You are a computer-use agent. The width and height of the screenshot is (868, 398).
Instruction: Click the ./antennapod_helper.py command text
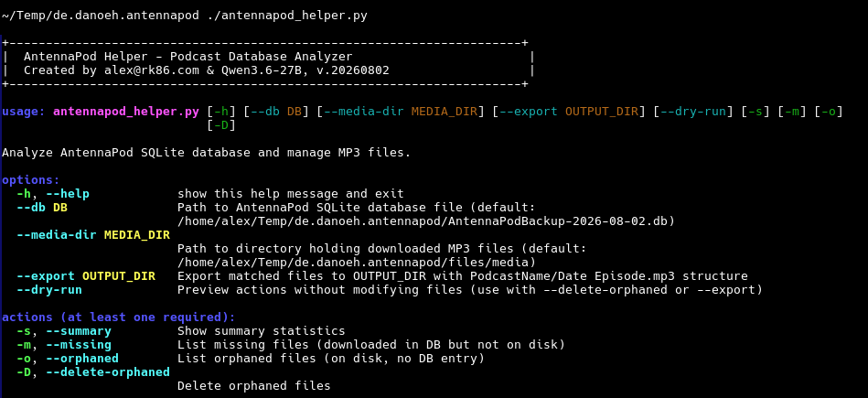click(287, 16)
